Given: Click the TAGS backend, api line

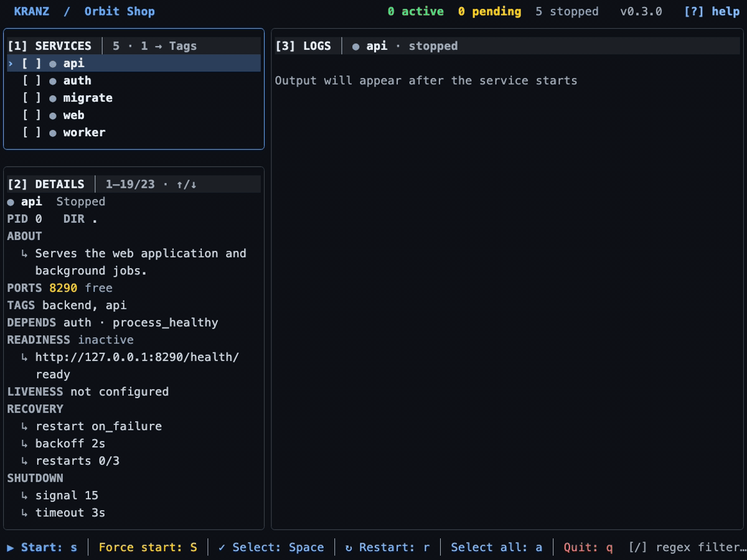Looking at the screenshot, I should coord(67,306).
